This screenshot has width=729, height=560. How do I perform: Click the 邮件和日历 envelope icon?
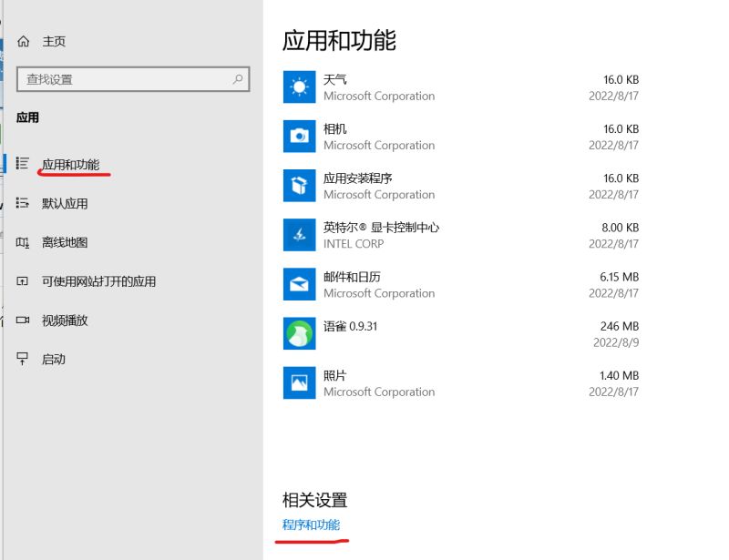[x=300, y=283]
